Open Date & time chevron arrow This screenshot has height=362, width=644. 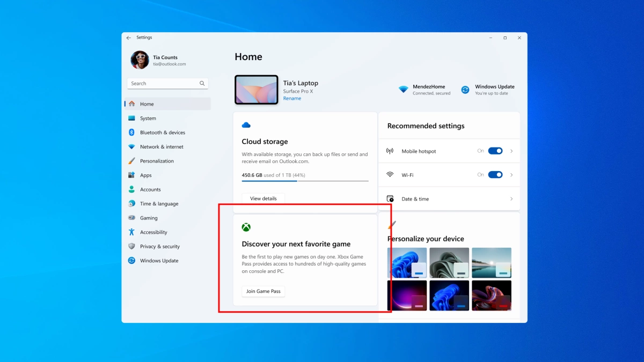[511, 199]
